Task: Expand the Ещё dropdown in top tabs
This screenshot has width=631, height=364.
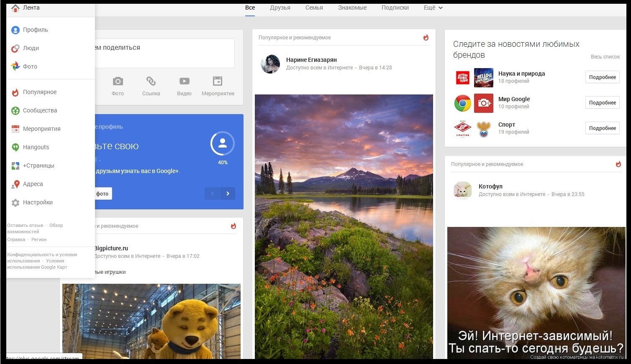Action: click(433, 8)
